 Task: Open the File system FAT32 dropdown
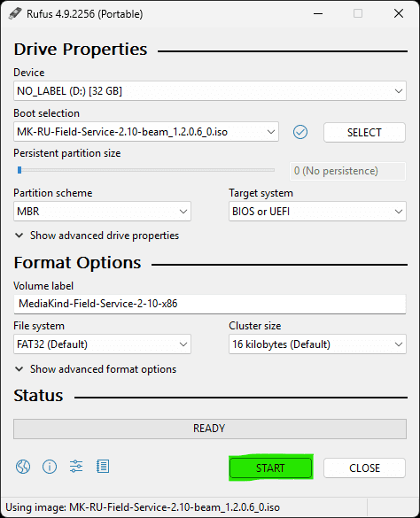[x=102, y=344]
